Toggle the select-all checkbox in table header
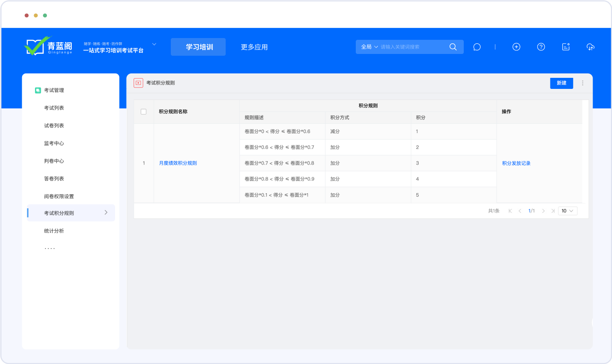612x364 pixels. pos(143,111)
